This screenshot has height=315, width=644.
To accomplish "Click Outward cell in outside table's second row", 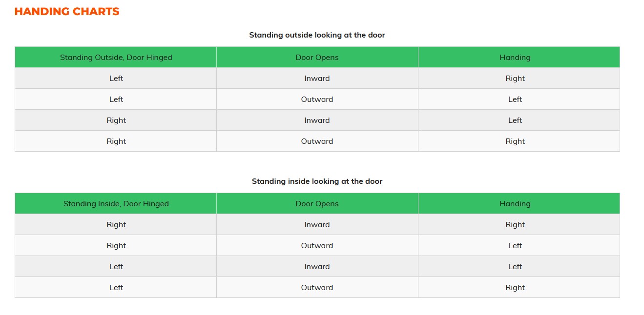I will [317, 99].
